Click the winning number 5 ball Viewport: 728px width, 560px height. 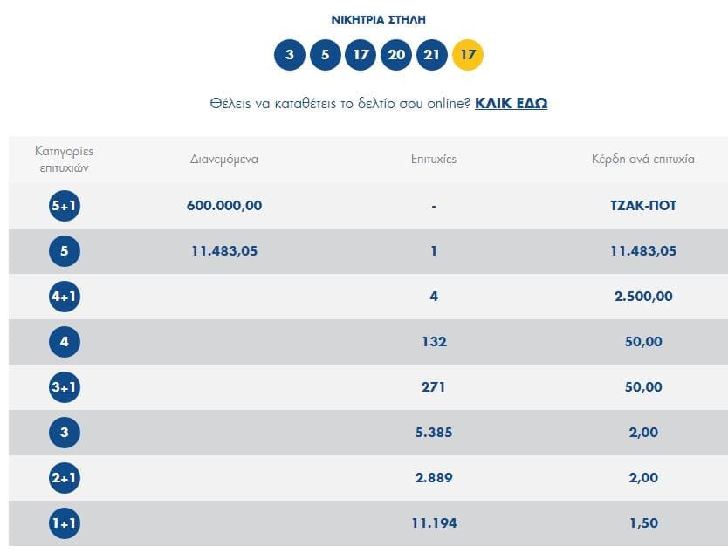326,55
